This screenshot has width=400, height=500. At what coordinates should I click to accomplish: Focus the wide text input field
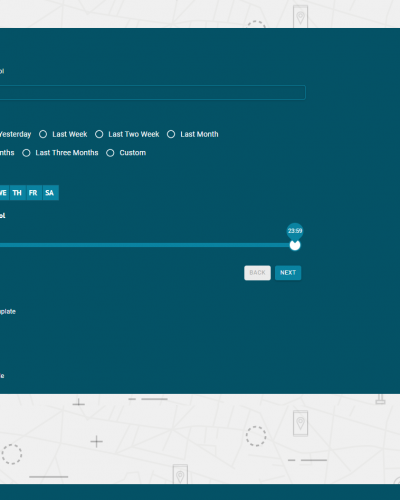(152, 92)
